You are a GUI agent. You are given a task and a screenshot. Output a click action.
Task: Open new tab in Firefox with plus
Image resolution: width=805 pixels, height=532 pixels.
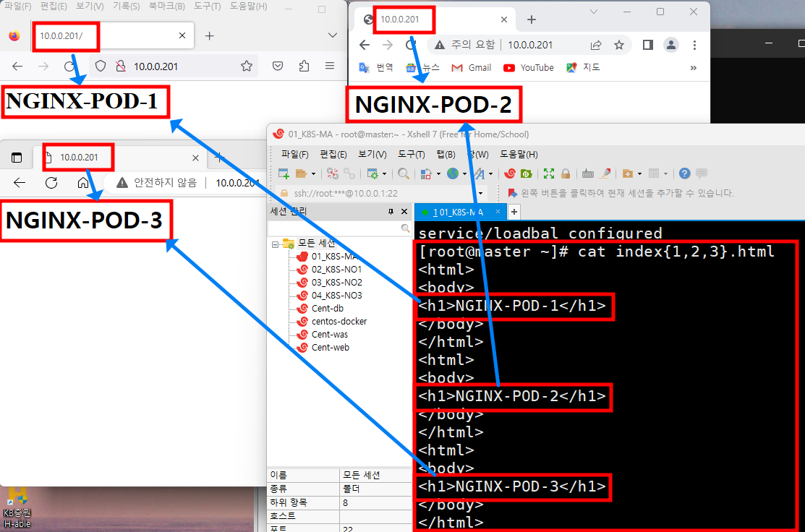209,36
